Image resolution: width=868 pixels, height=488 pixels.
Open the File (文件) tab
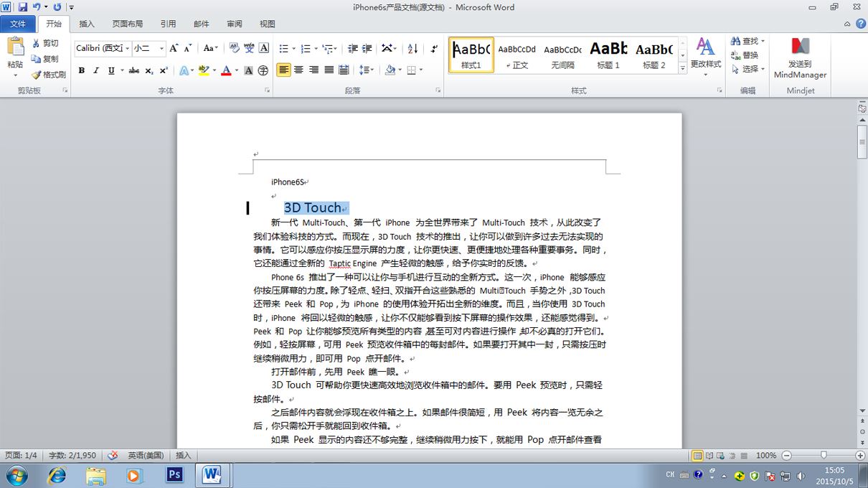pyautogui.click(x=18, y=24)
